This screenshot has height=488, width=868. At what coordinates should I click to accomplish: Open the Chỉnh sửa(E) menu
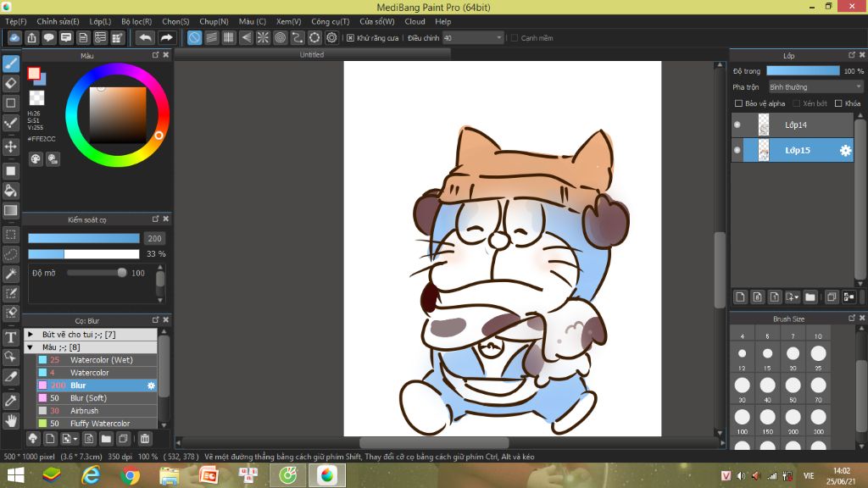click(58, 21)
